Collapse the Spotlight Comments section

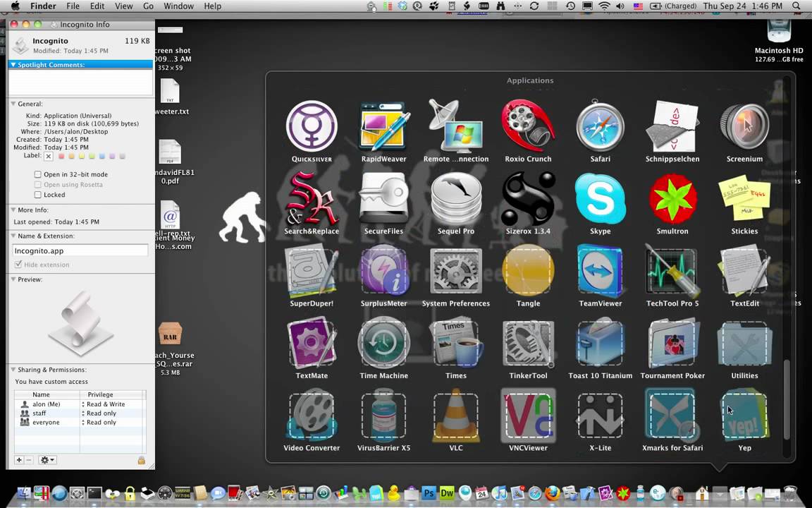(13, 65)
